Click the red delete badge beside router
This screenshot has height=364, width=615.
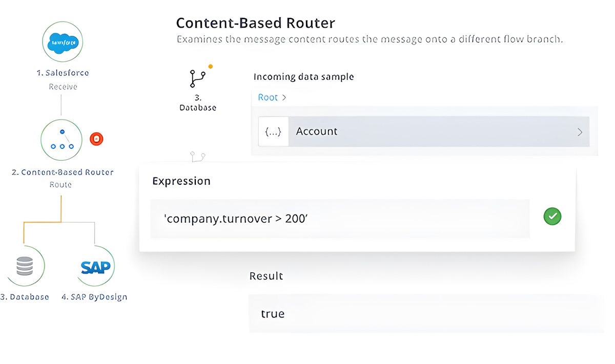96,139
